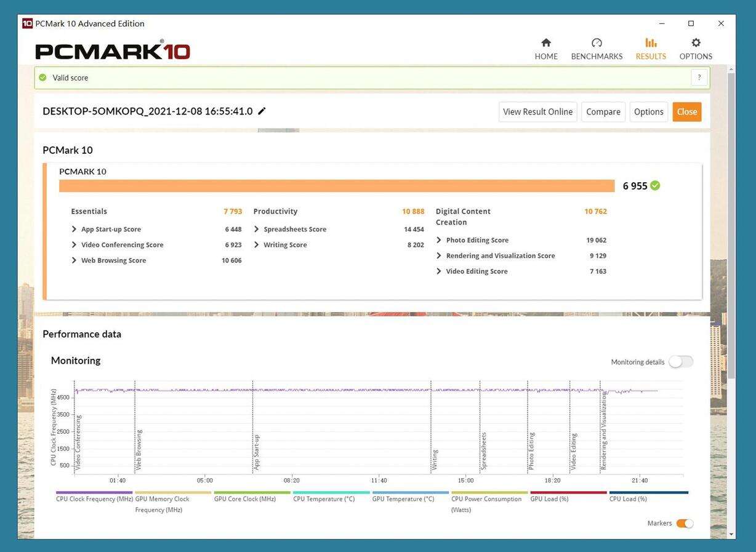Expand Web Browsing Score row
The height and width of the screenshot is (552, 756).
pyautogui.click(x=74, y=260)
